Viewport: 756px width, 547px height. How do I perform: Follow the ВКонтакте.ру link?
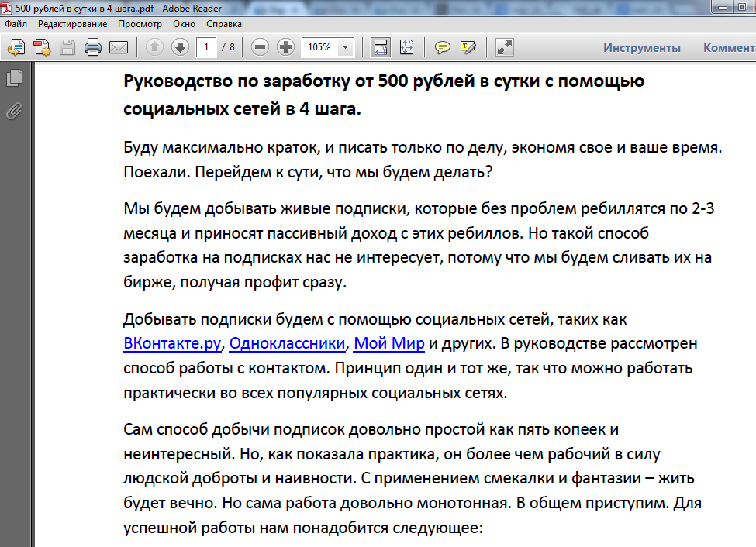click(x=172, y=343)
